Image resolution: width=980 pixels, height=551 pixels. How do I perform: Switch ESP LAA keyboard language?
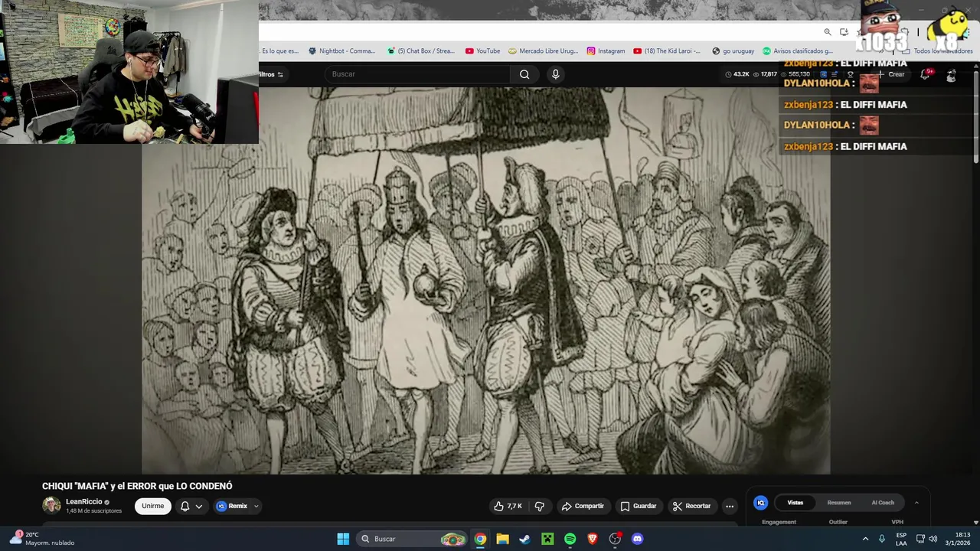[x=901, y=539]
